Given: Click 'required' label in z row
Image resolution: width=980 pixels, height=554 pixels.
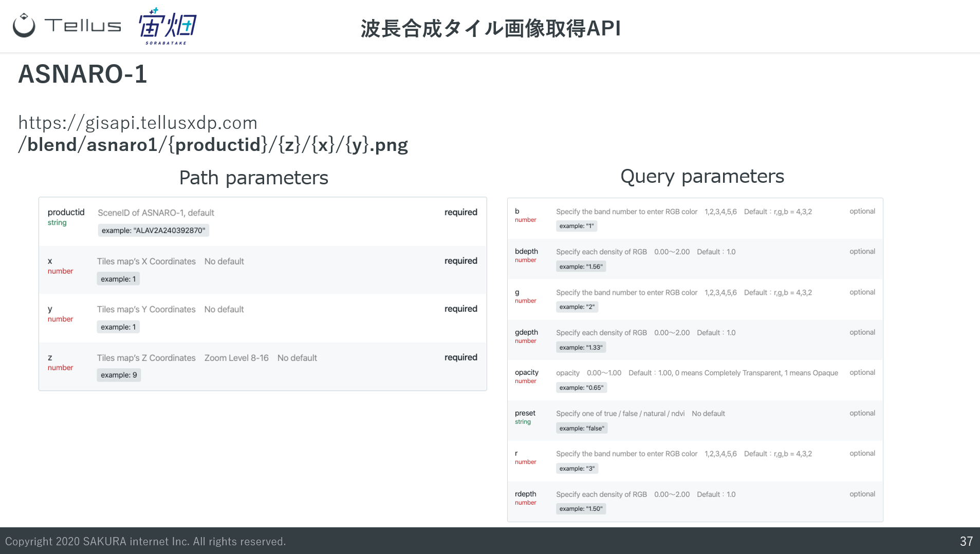Looking at the screenshot, I should coord(460,357).
